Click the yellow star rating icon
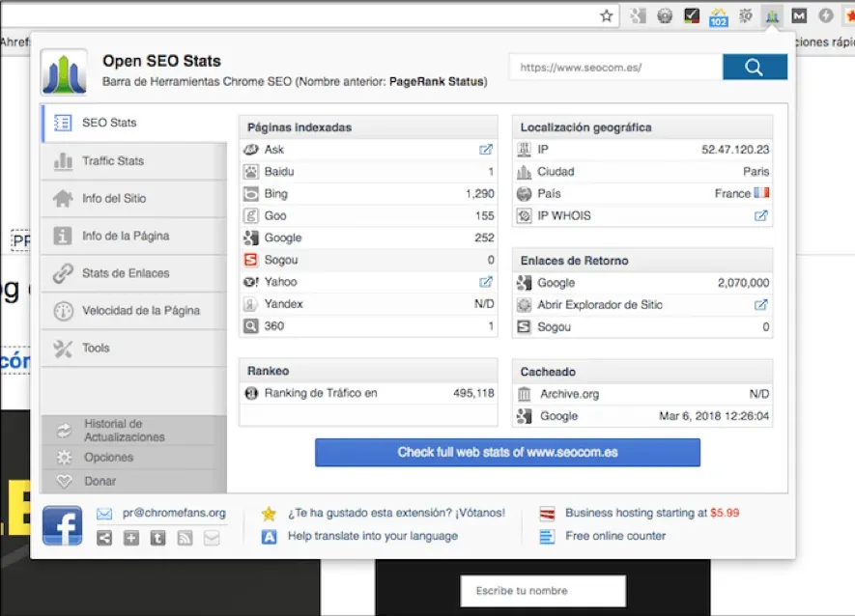 tap(269, 514)
